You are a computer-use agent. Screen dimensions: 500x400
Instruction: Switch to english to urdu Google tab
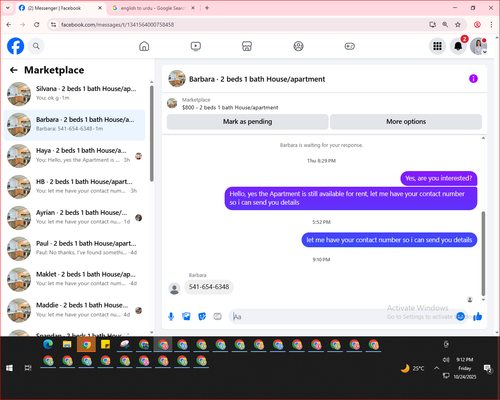[153, 8]
